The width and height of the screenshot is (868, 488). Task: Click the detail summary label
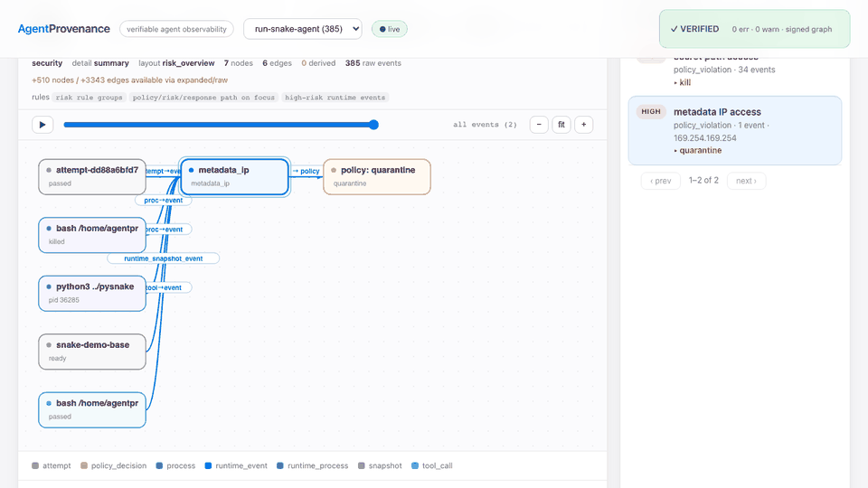(100, 63)
